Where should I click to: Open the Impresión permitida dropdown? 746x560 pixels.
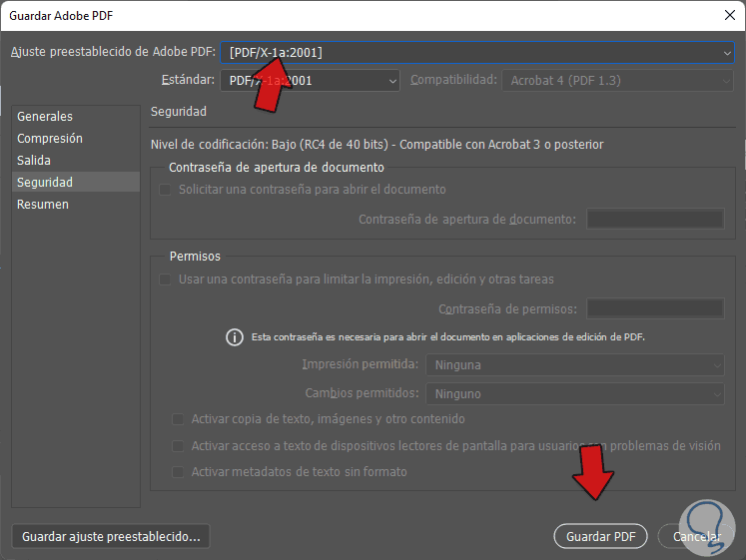coord(574,365)
